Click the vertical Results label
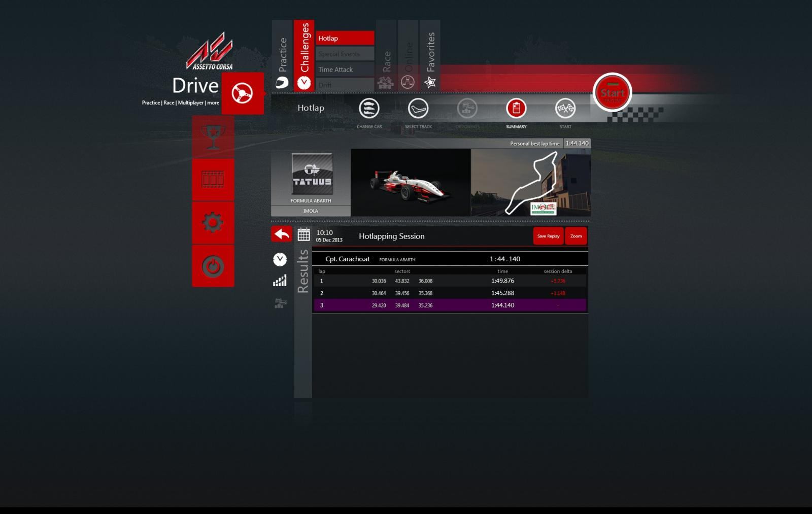This screenshot has height=514, width=812. point(303,271)
